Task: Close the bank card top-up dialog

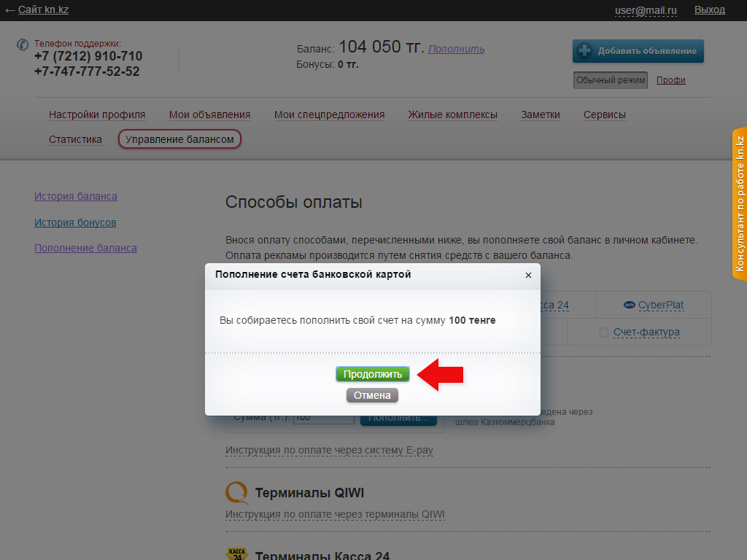Action: [x=528, y=275]
